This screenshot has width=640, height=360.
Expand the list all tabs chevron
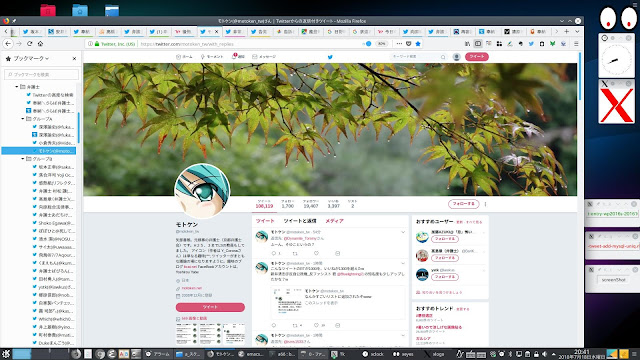[x=577, y=31]
